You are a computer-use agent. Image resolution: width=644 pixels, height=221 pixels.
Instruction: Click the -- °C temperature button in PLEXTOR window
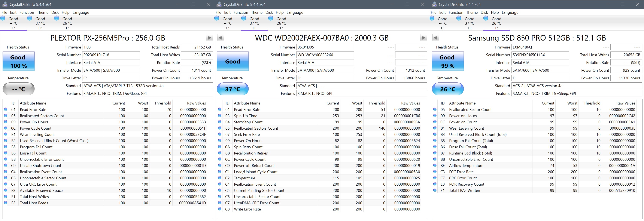(18, 89)
